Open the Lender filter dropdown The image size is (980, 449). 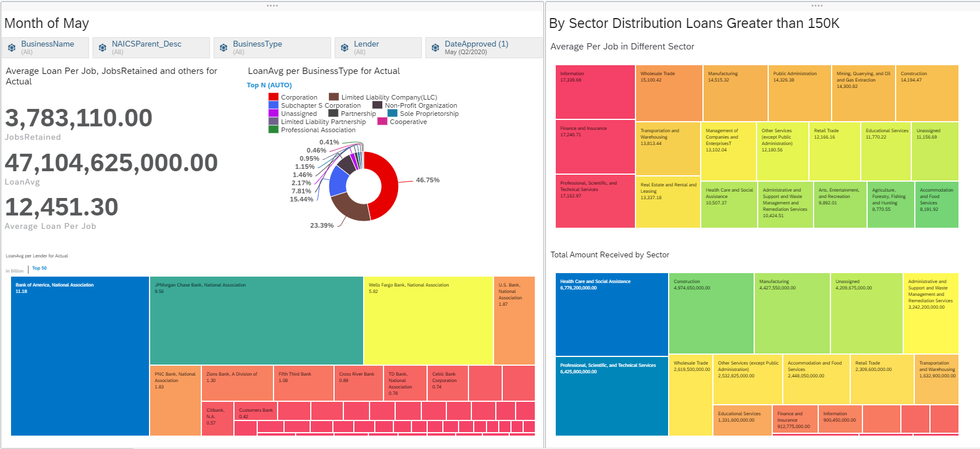[x=378, y=48]
